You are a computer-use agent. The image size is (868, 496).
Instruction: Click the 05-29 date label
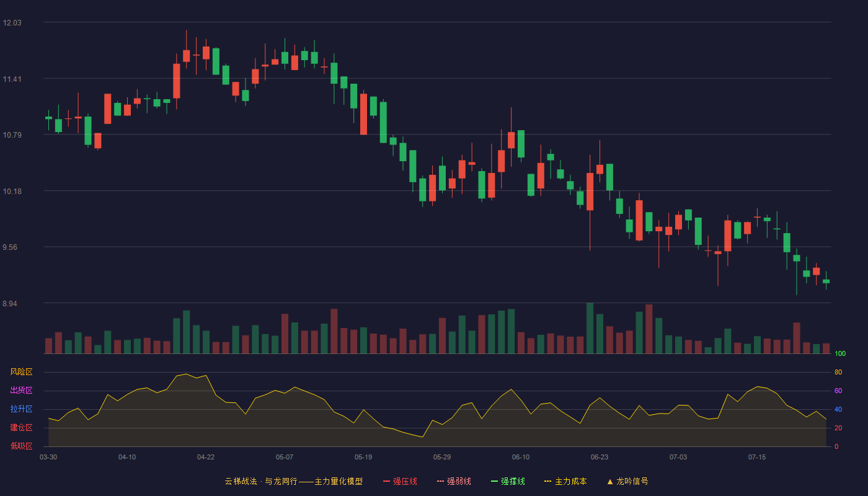click(442, 457)
